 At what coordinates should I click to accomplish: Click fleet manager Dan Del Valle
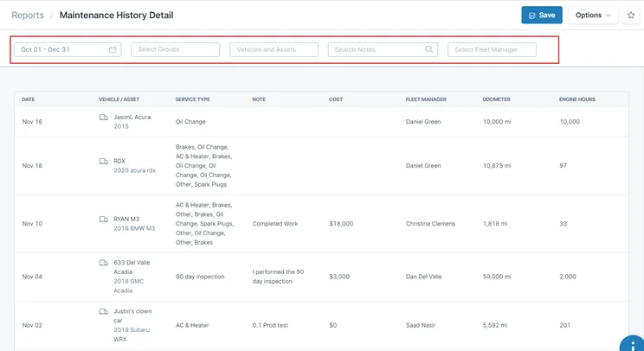[x=424, y=277]
